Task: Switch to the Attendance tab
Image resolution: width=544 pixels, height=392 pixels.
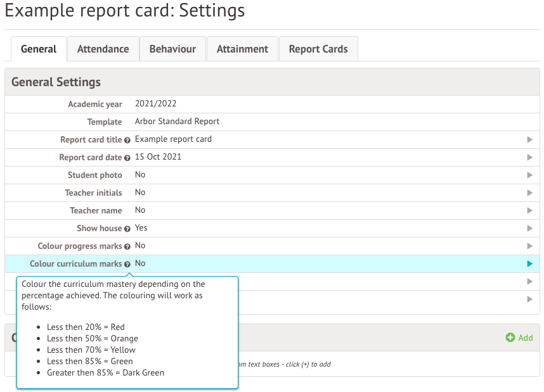Action: pos(103,49)
